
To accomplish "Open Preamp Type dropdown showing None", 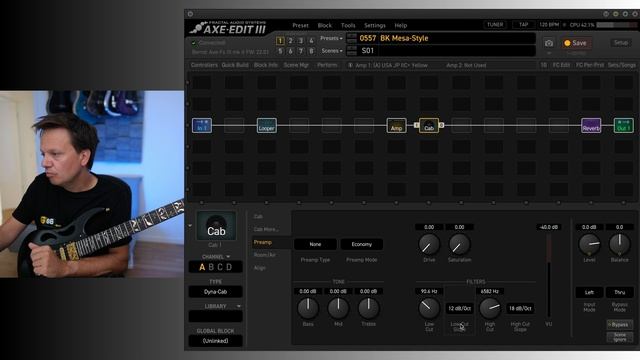I will (x=315, y=244).
